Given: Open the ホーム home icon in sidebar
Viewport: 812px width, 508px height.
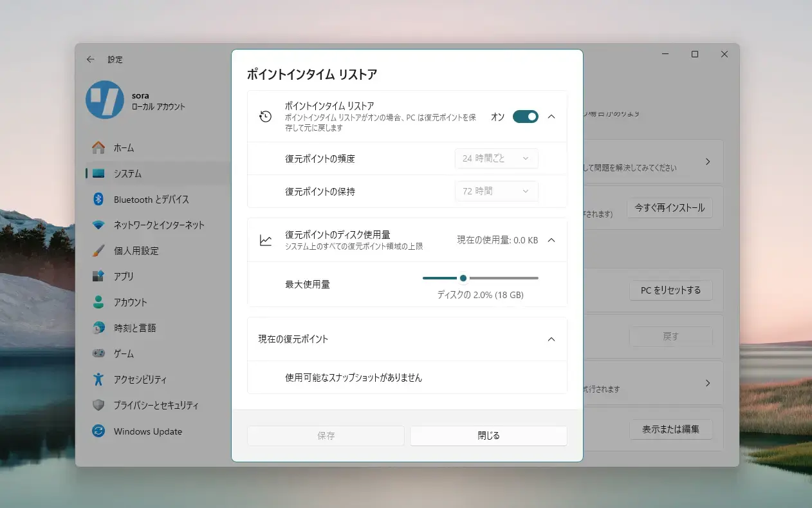Looking at the screenshot, I should (98, 147).
